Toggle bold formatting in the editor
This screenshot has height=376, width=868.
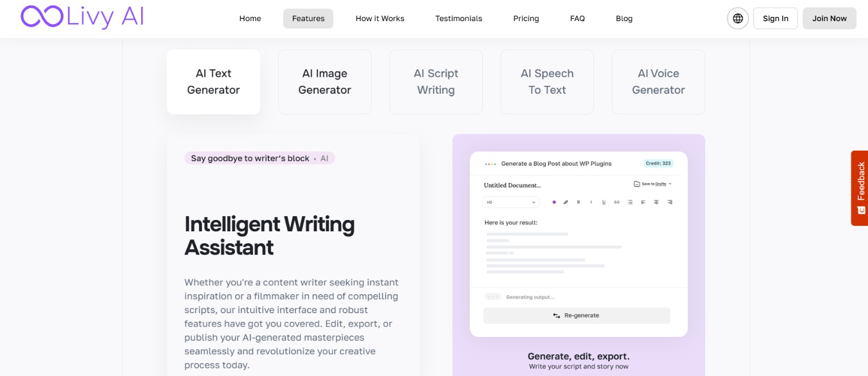(x=578, y=202)
